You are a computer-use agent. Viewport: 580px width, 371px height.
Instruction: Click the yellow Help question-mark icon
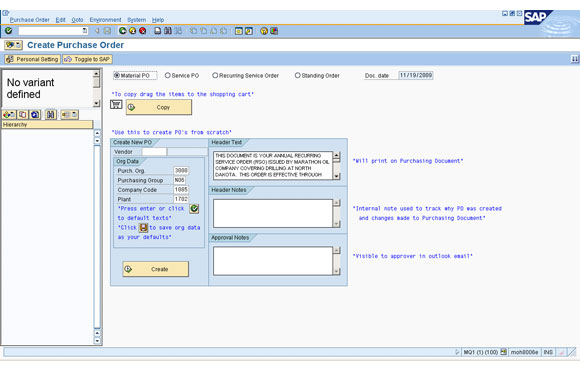point(264,31)
